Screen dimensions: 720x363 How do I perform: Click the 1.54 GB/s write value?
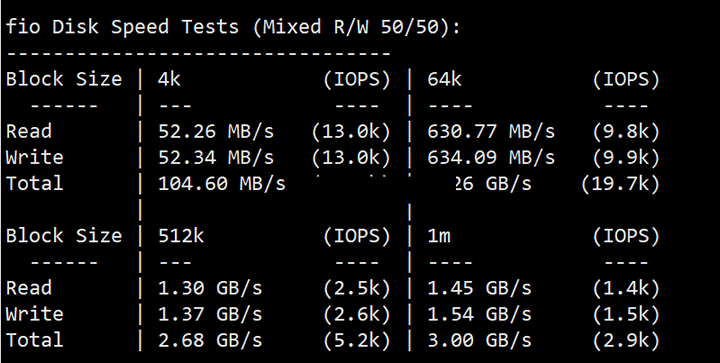click(480, 314)
